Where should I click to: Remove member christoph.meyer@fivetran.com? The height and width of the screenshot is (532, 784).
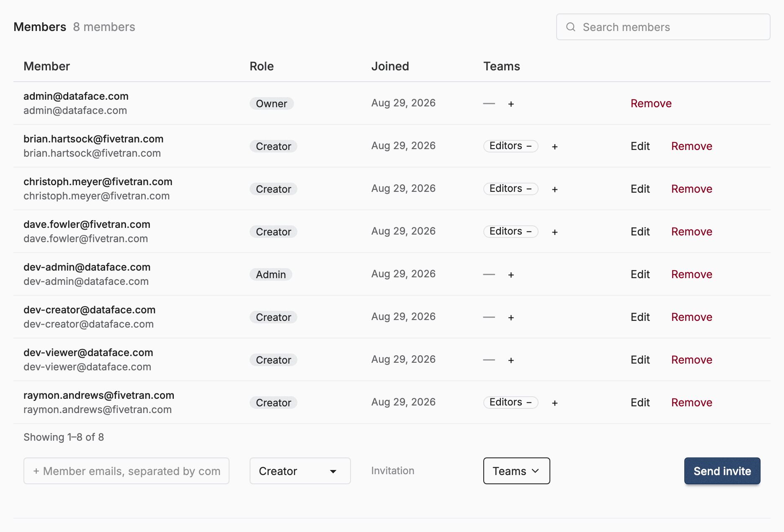point(691,189)
